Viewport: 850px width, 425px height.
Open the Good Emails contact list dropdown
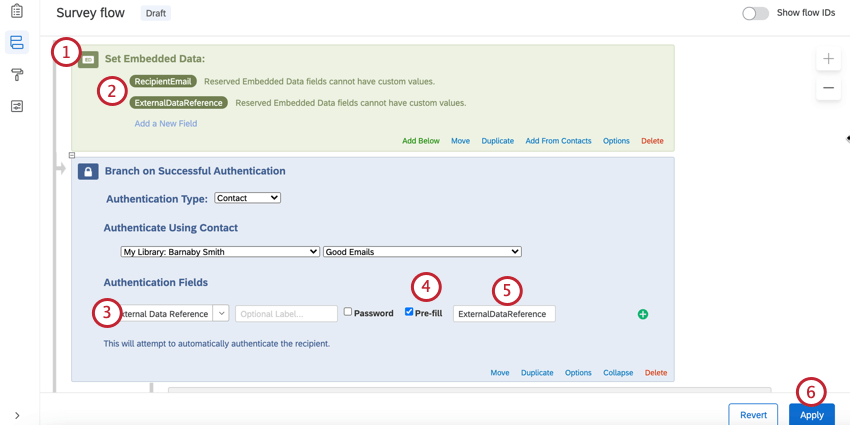[x=422, y=252]
